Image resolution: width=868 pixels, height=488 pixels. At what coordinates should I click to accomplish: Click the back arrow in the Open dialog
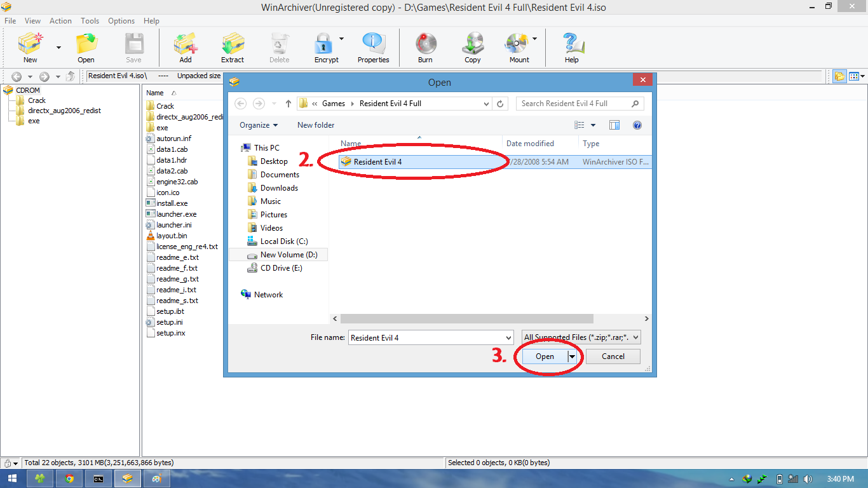pos(240,104)
